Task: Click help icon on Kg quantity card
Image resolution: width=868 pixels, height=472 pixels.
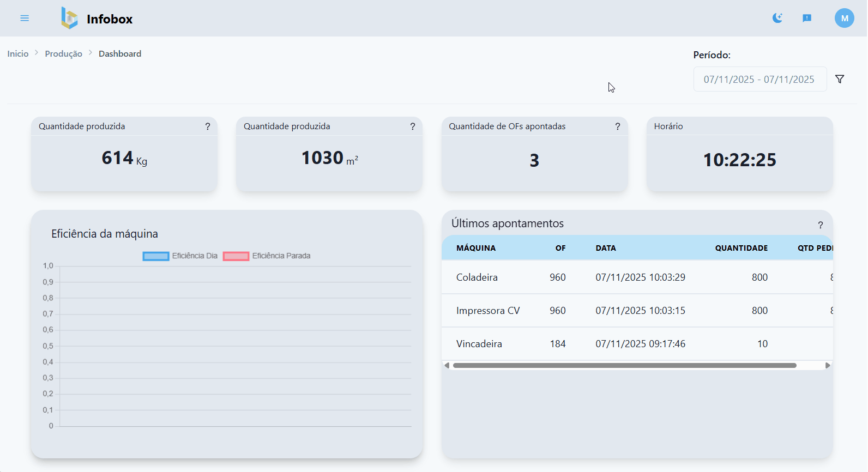Action: coord(207,126)
